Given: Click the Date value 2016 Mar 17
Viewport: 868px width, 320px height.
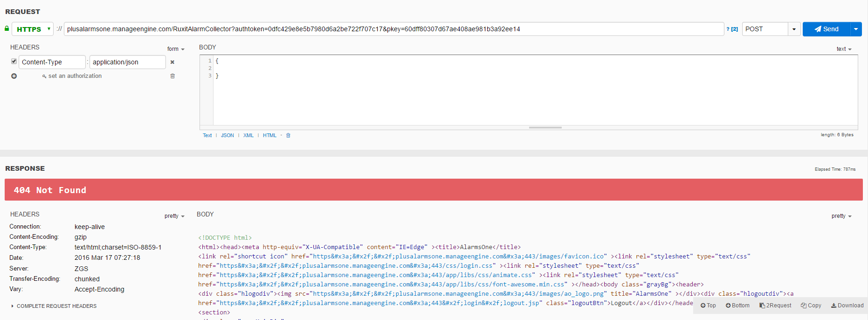Looking at the screenshot, I should click(107, 257).
